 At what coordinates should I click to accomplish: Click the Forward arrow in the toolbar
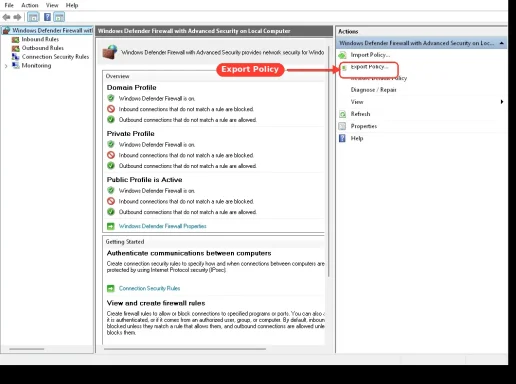point(17,17)
